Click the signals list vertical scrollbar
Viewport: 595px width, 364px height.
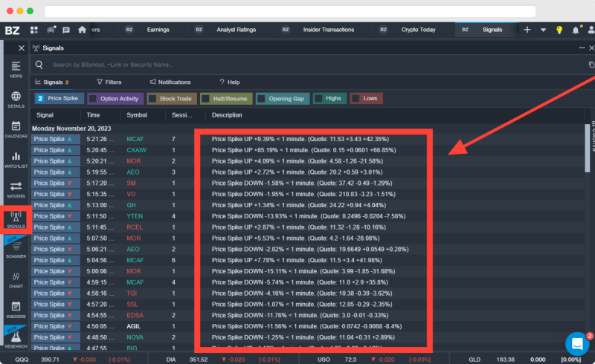[x=588, y=148]
